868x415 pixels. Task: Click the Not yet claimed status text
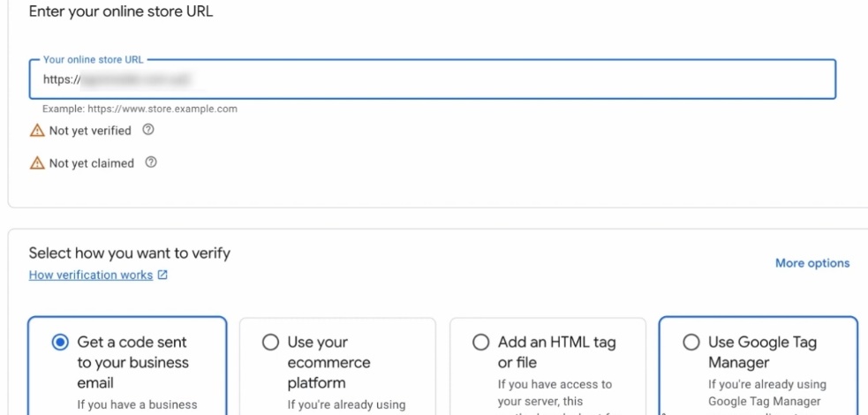92,162
